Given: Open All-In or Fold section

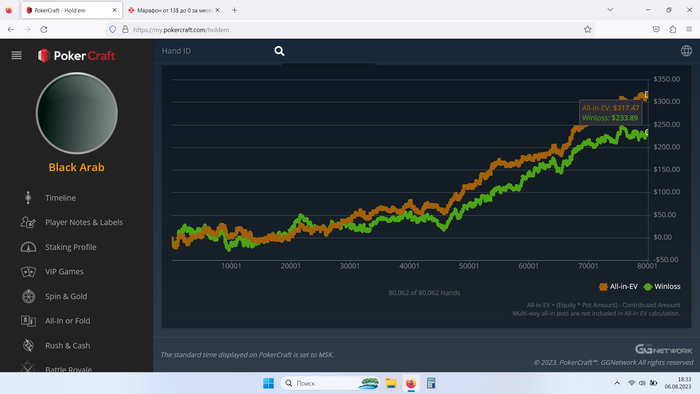Looking at the screenshot, I should coord(67,321).
